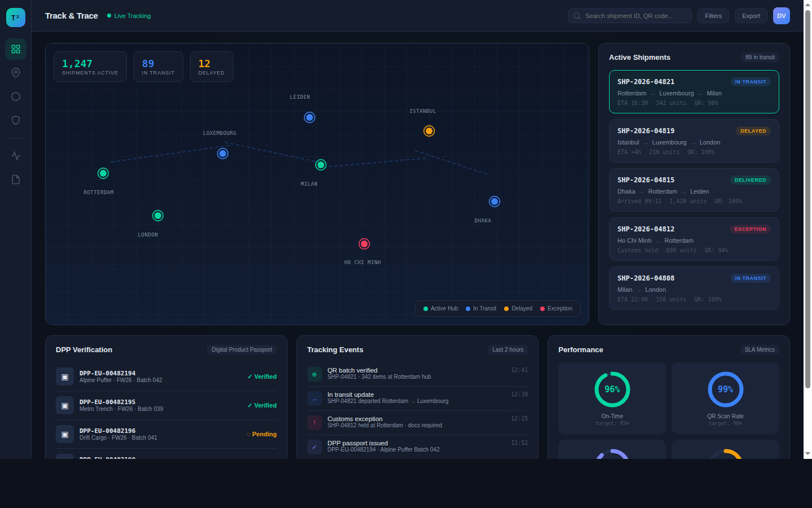Open shipment SHP-2026-04808 Milan to London
The image size is (812, 508).
point(694,288)
